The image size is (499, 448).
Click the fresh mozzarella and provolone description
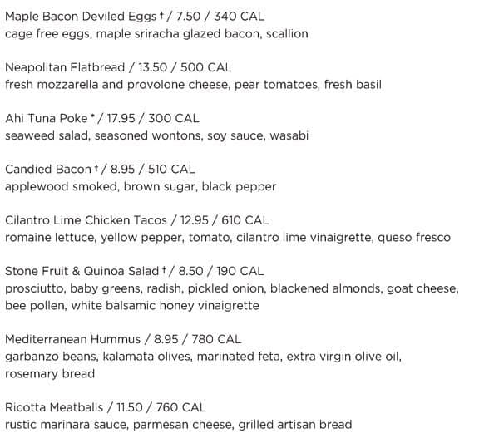pos(193,85)
